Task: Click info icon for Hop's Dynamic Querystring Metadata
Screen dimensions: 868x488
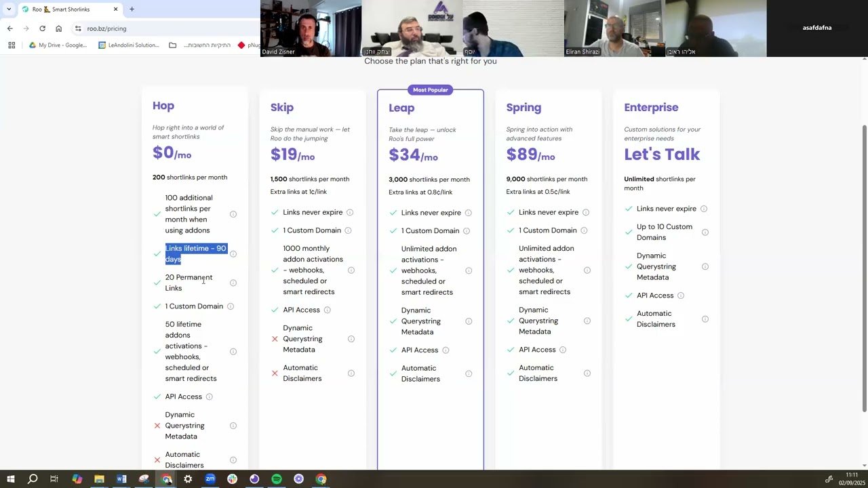Action: pos(233,426)
